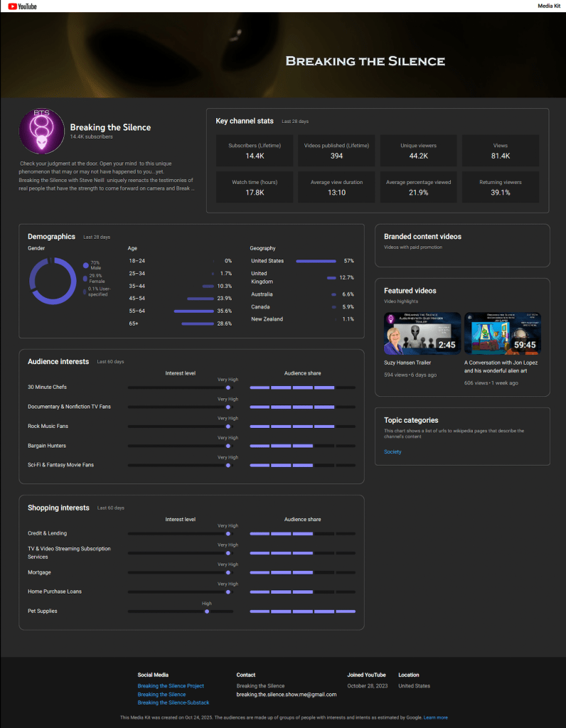Image resolution: width=566 pixels, height=728 pixels.
Task: Click the Female gender legend dot
Action: click(x=86, y=278)
